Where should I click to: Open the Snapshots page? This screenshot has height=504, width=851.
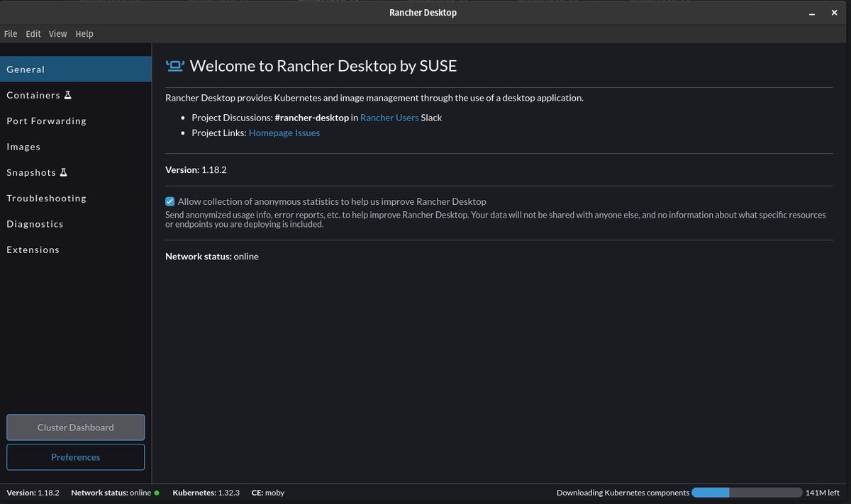coord(75,172)
